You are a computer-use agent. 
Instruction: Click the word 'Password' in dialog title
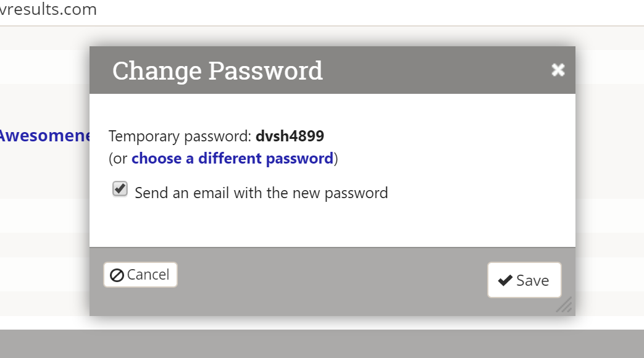tap(266, 70)
